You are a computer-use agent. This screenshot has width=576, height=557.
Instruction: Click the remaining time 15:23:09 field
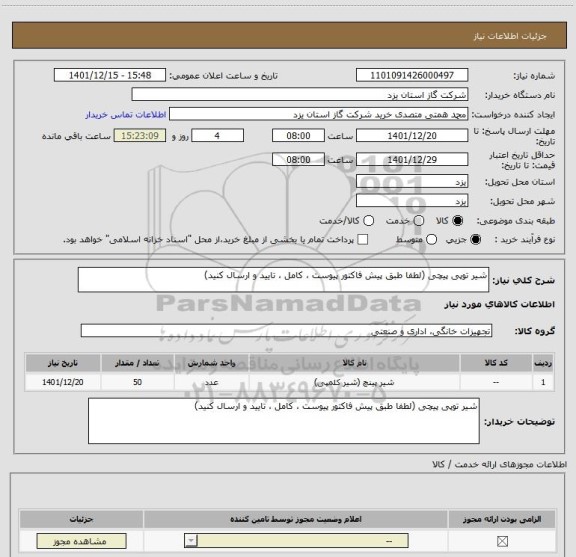point(140,136)
